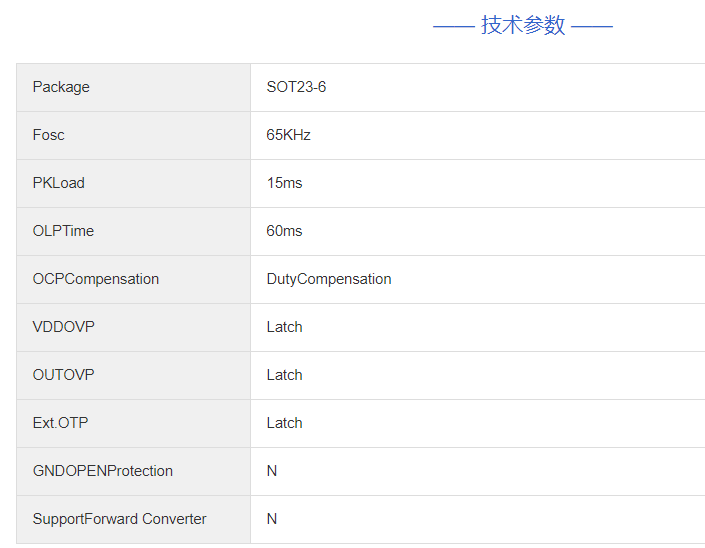Click the OCPCompensation label cell
The image size is (705, 548).
95,279
